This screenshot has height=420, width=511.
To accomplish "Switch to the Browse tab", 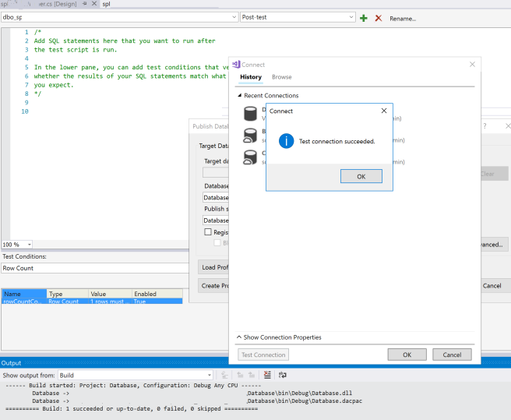I will (281, 77).
